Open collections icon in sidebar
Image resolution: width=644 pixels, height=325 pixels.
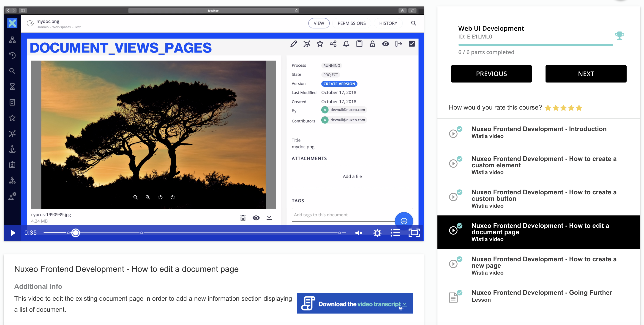pyautogui.click(x=12, y=133)
